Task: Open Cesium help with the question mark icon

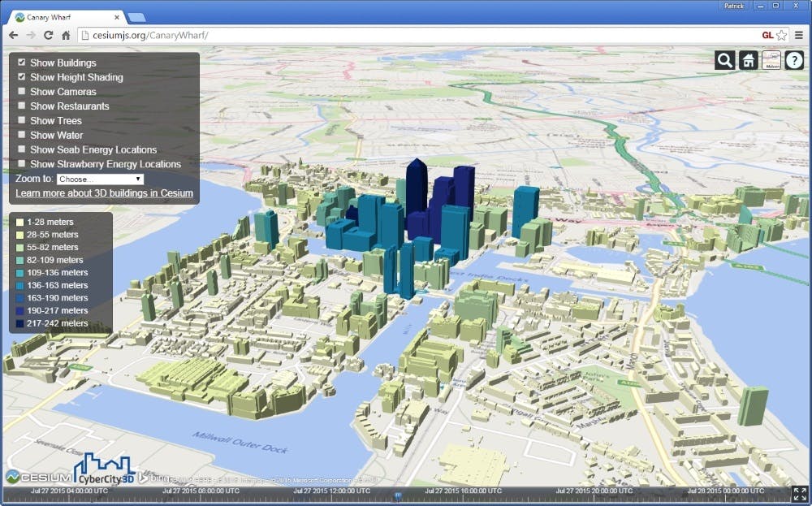Action: 793,59
